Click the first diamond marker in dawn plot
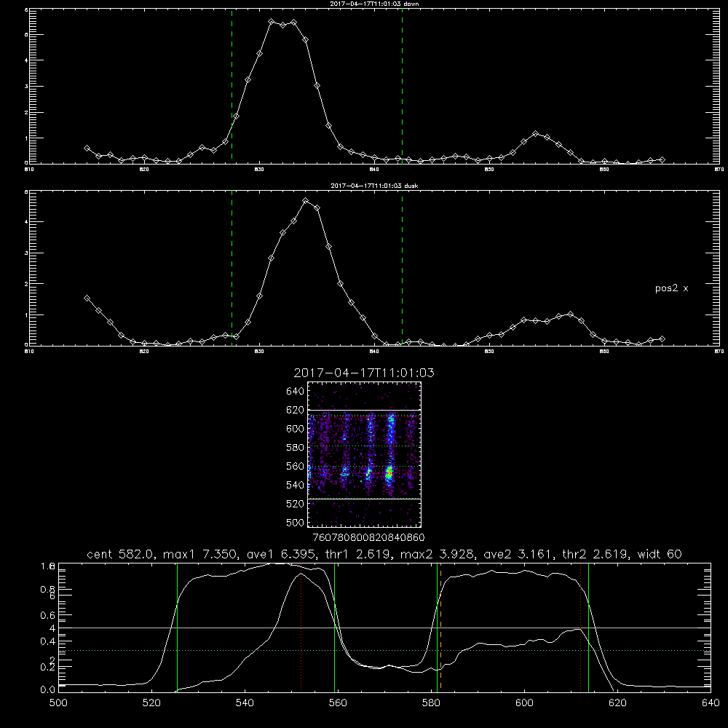728x728 pixels. click(x=87, y=148)
